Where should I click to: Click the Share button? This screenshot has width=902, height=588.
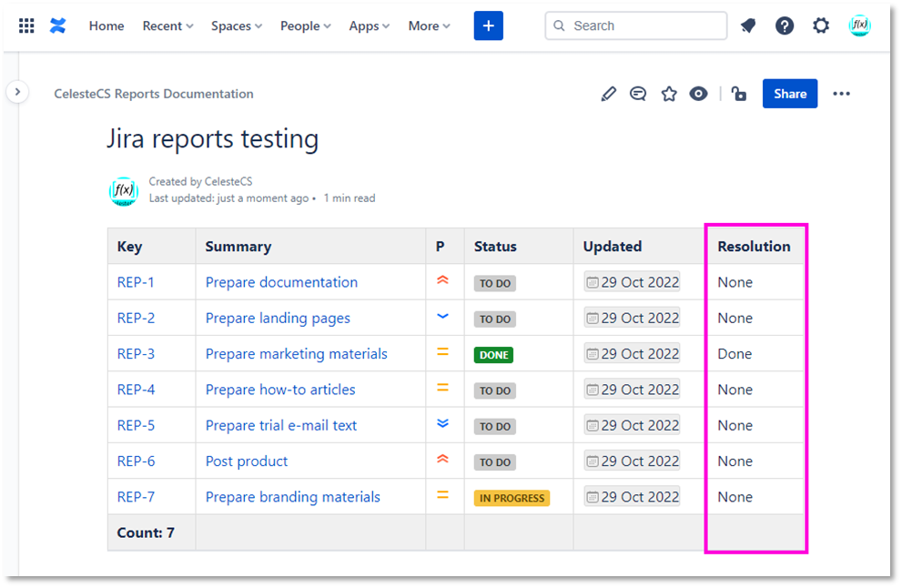[790, 94]
